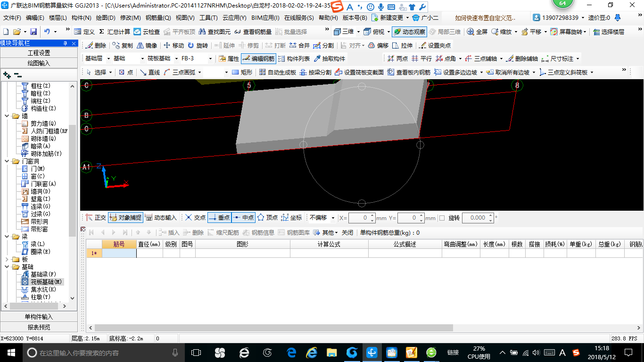The width and height of the screenshot is (644, 362).
Task: Toggle 编辑钢筋 edit rebar panel
Action: click(258, 59)
